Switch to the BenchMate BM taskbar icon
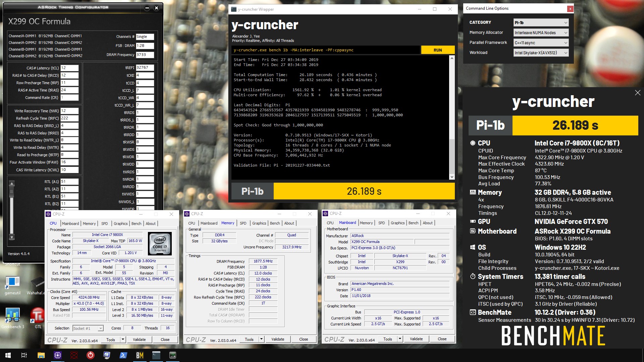The width and height of the screenshot is (644, 362). [x=140, y=355]
